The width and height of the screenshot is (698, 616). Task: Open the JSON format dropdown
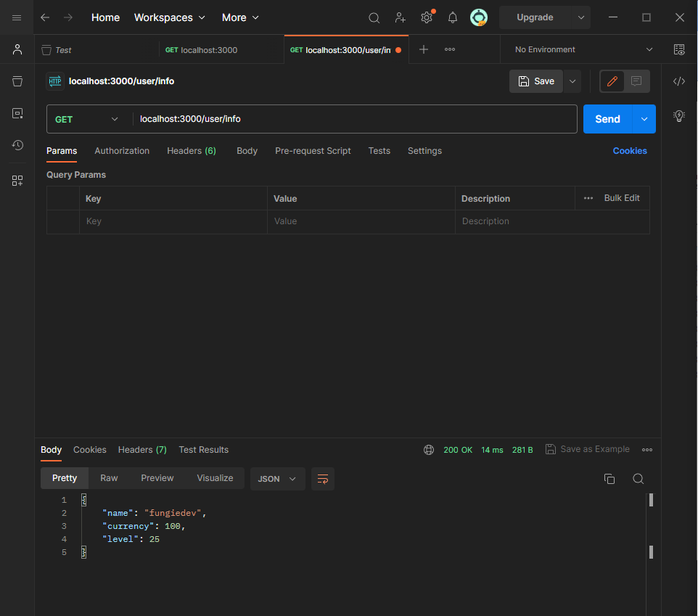(x=277, y=479)
